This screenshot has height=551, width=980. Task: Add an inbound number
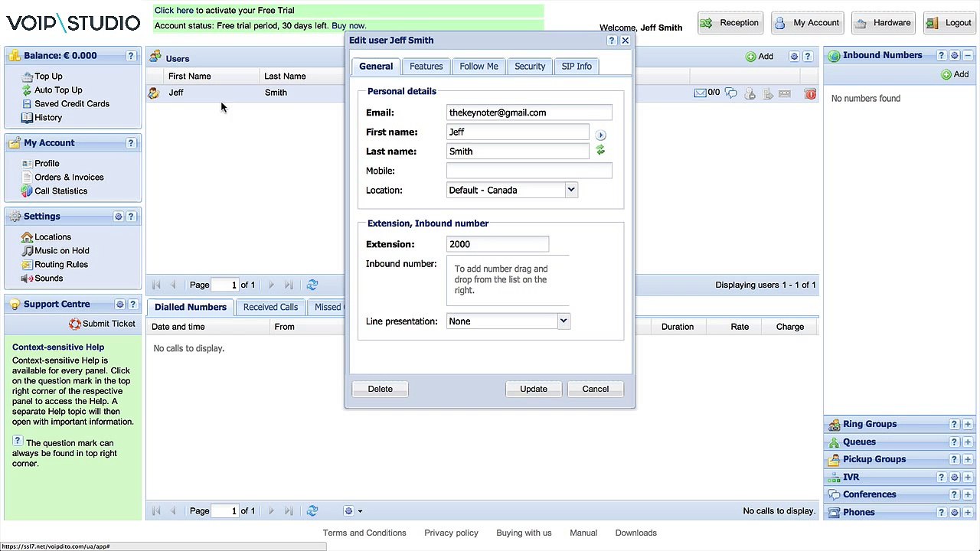955,74
